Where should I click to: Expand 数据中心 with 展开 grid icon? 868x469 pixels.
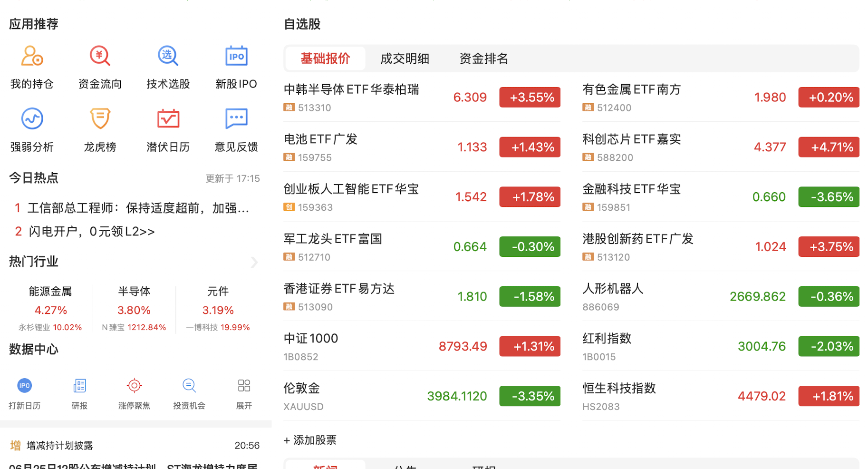pos(244,385)
